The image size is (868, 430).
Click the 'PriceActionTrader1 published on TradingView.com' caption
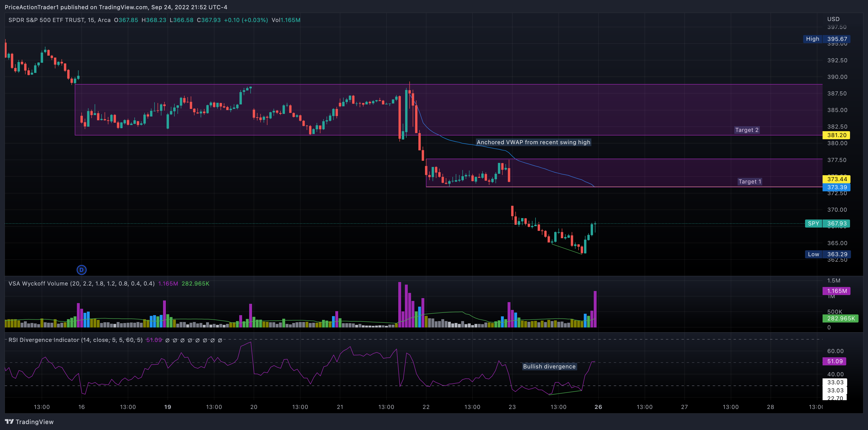[76, 7]
